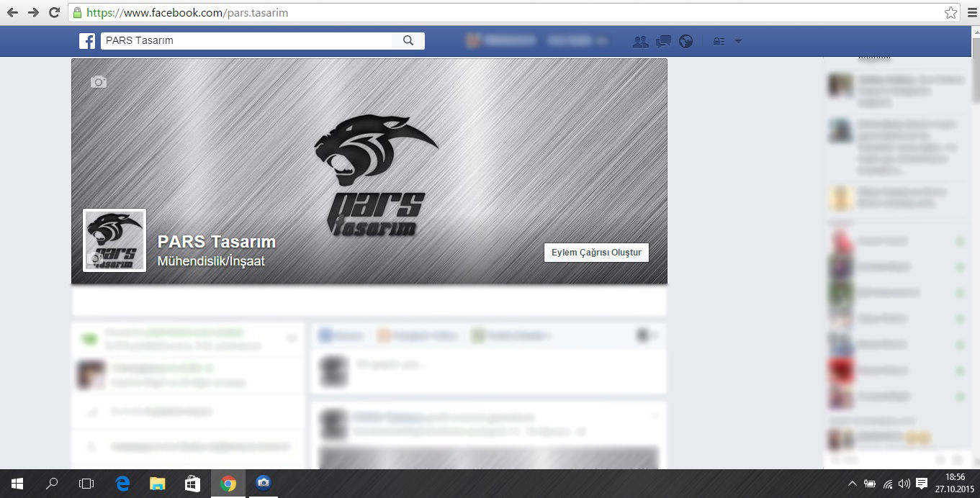The height and width of the screenshot is (498, 980).
Task: Open the Windows Start menu
Action: (17, 484)
